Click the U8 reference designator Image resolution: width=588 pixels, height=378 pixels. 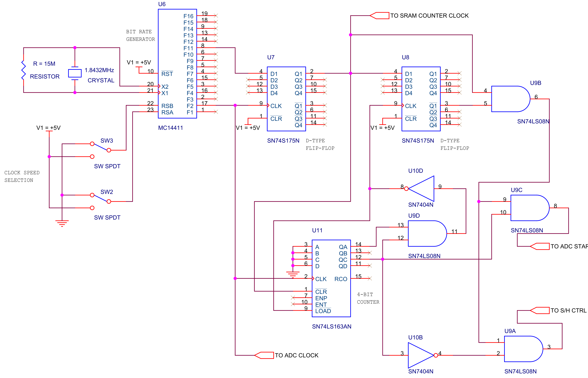[x=405, y=57]
